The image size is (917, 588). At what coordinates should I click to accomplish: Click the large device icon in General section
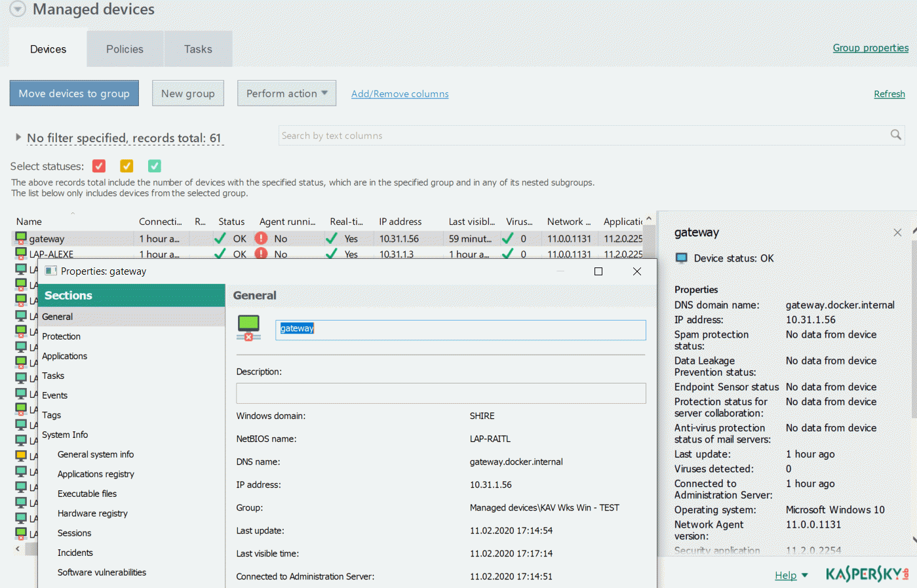pyautogui.click(x=248, y=327)
